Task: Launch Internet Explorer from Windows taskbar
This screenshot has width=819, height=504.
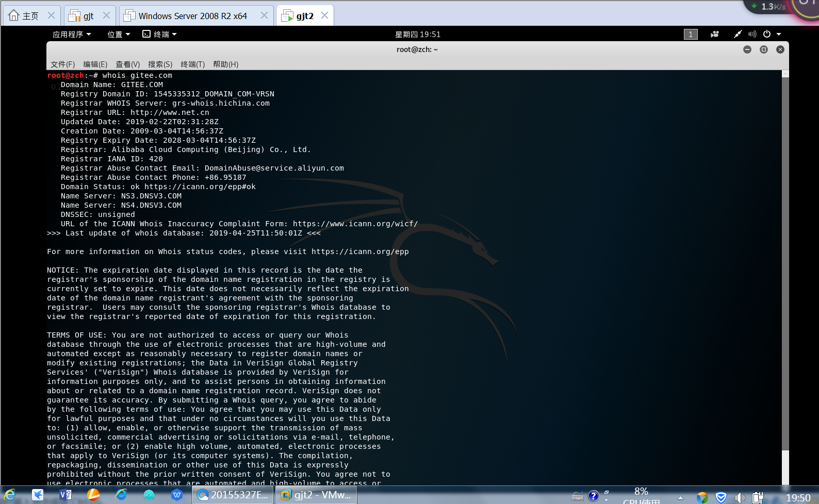Action: click(10, 495)
